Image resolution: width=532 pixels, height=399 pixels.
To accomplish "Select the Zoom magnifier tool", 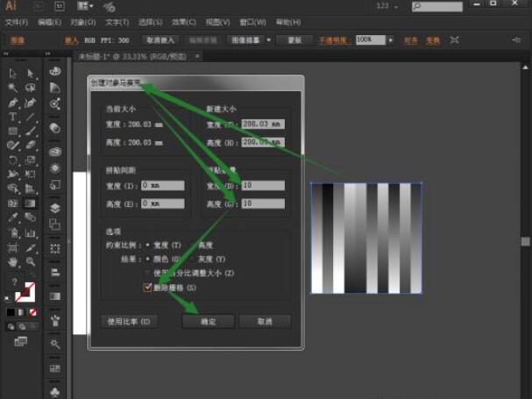I will tap(31, 262).
